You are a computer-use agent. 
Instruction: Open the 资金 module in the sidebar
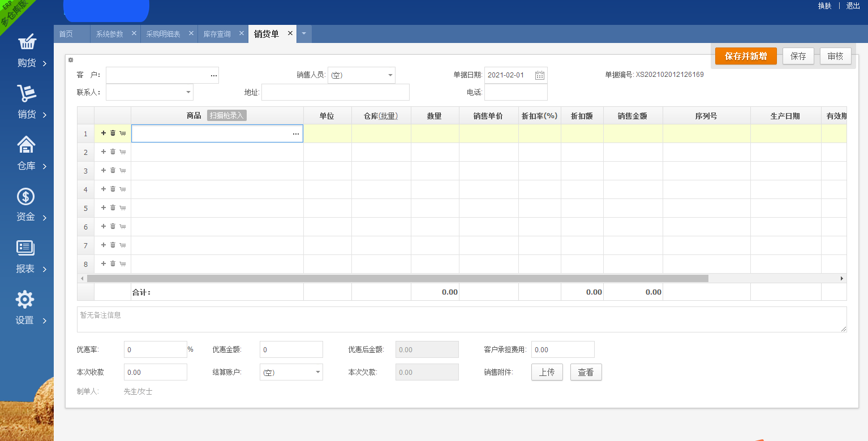pos(25,205)
